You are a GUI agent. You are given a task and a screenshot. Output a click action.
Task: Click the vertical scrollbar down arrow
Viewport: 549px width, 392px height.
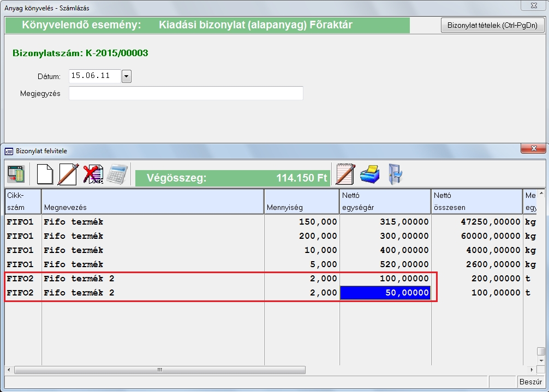click(541, 360)
